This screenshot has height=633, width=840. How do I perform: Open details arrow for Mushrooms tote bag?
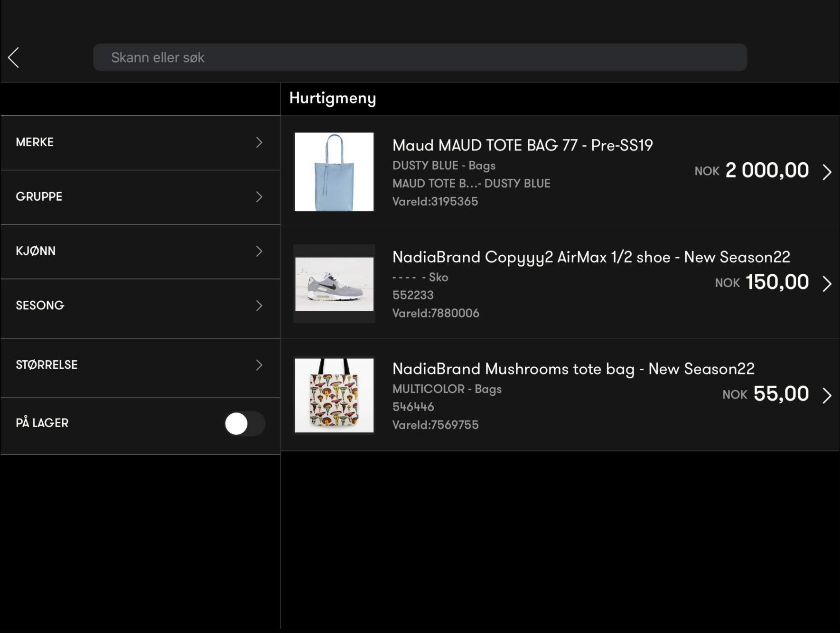click(827, 395)
